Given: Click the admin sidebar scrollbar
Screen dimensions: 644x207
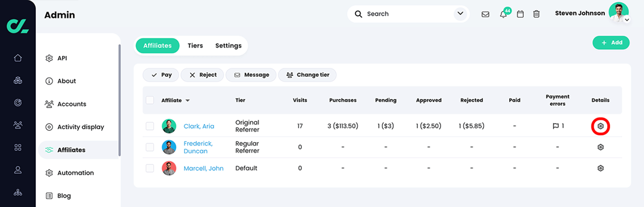Looking at the screenshot, I should pyautogui.click(x=120, y=100).
